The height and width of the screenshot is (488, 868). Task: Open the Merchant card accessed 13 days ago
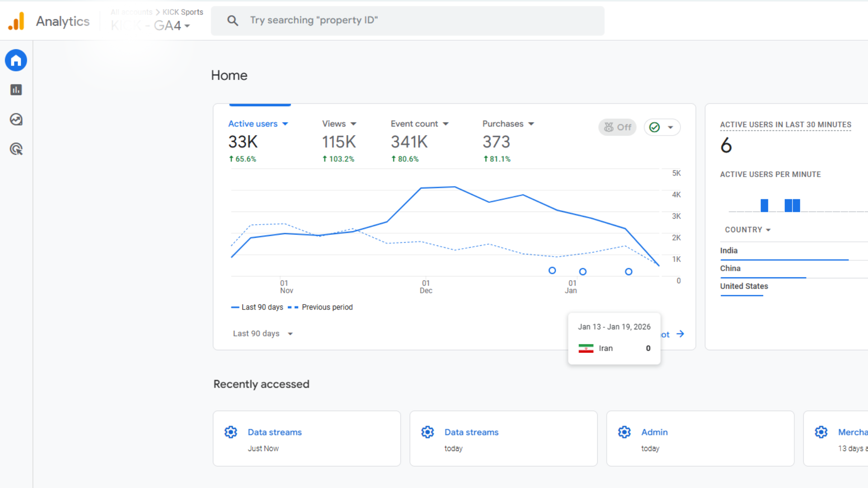point(836,438)
